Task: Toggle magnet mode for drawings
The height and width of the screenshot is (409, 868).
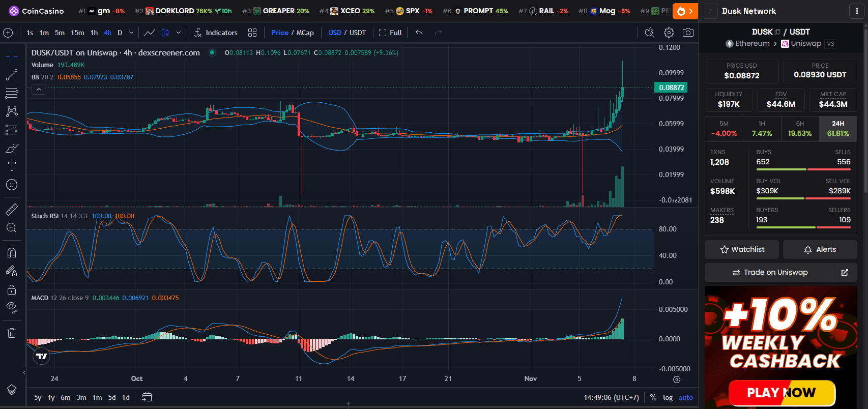Action: tap(11, 252)
